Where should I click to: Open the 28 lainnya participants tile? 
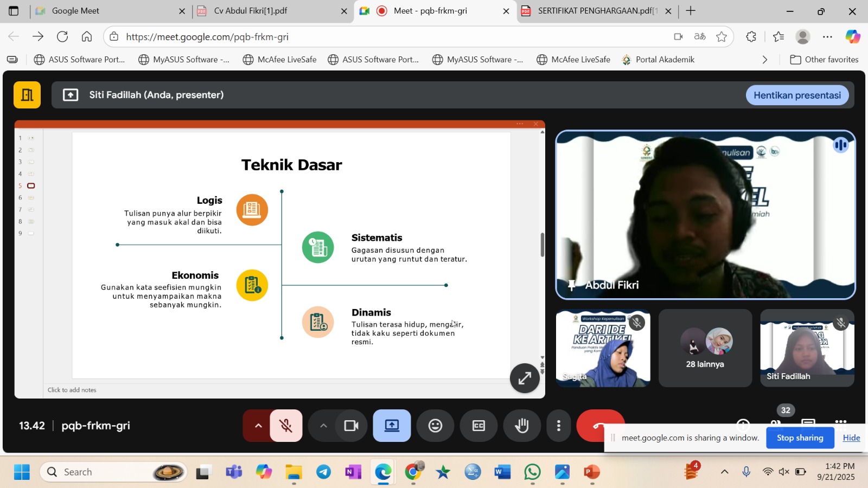705,348
